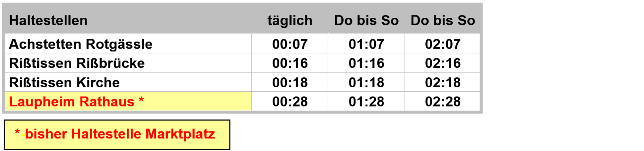Screen dimensions: 644x151
Task: Select the 00:07 departure time
Action: tap(290, 44)
